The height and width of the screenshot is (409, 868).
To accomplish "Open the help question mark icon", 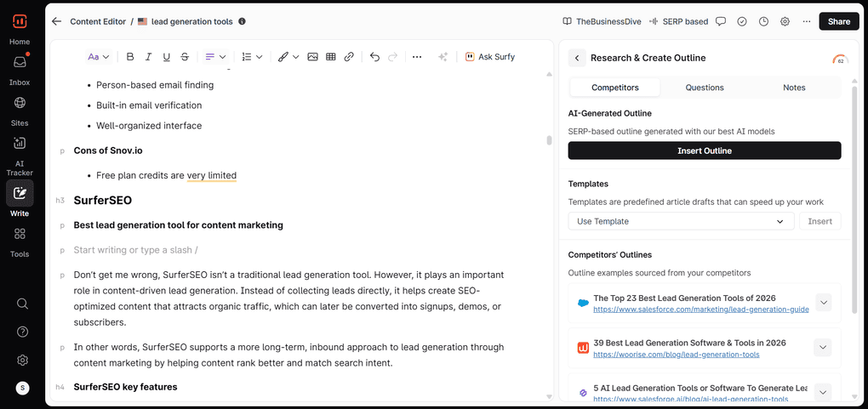I will (22, 332).
